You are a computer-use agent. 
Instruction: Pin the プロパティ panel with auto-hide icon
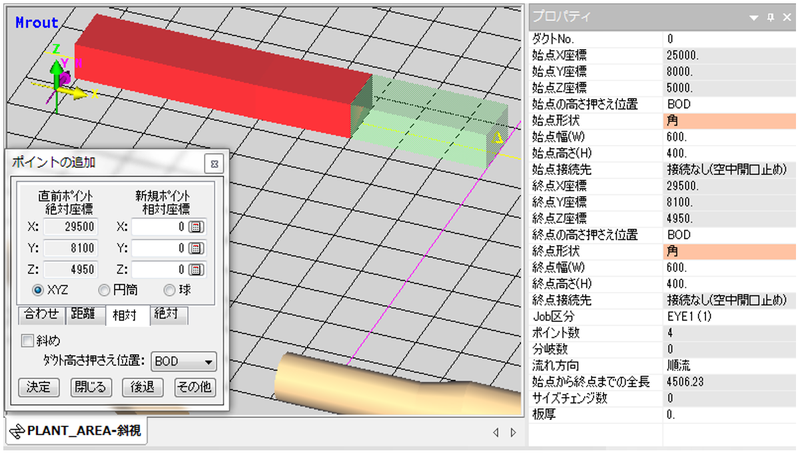point(769,17)
